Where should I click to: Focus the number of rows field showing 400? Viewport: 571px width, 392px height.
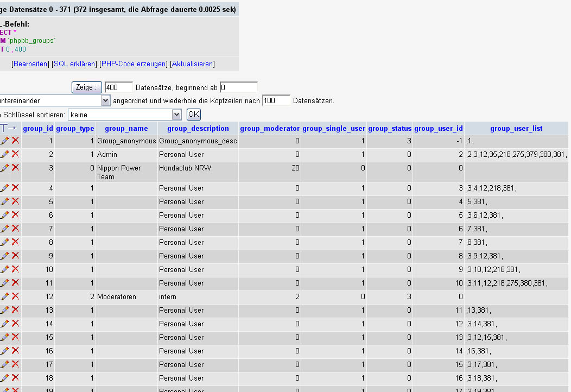click(118, 87)
